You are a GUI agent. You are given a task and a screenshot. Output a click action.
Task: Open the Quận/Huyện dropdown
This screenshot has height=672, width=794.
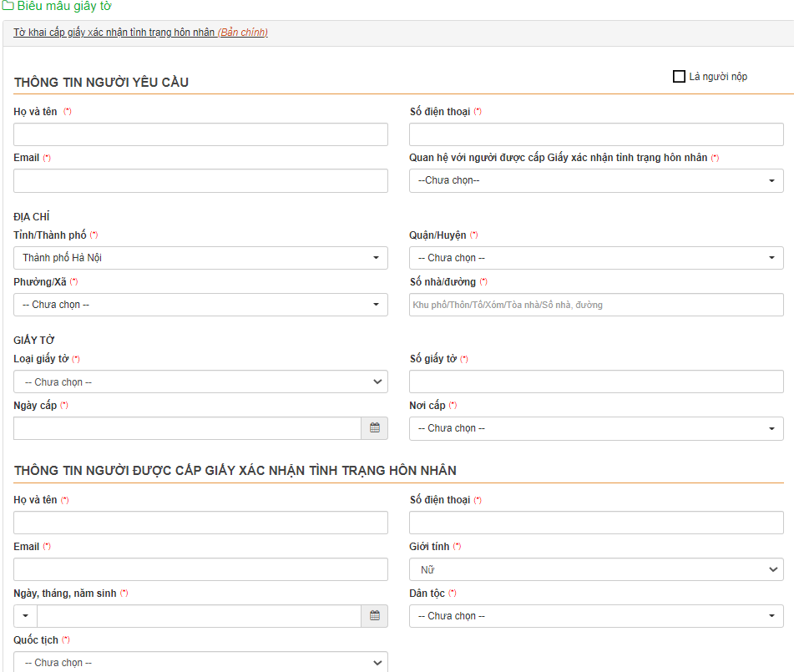(x=596, y=258)
